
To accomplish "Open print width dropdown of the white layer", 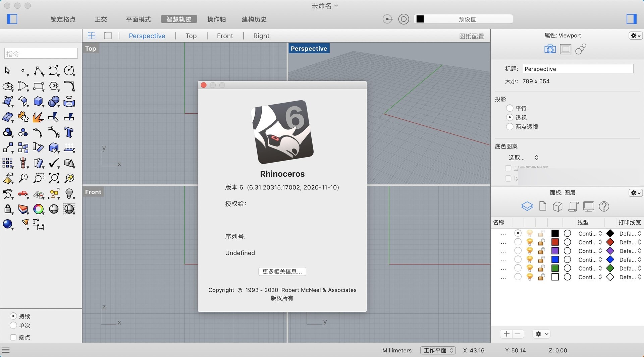I will tap(630, 277).
